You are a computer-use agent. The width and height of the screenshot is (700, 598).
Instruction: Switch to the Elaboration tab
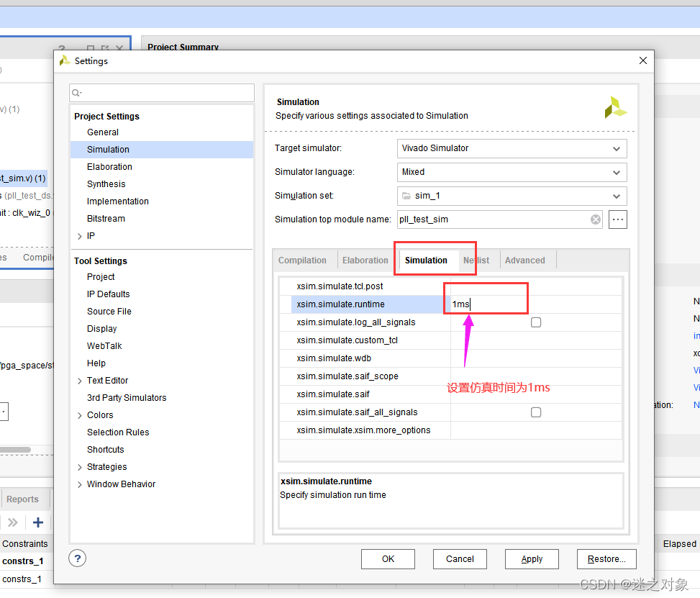pyautogui.click(x=365, y=261)
